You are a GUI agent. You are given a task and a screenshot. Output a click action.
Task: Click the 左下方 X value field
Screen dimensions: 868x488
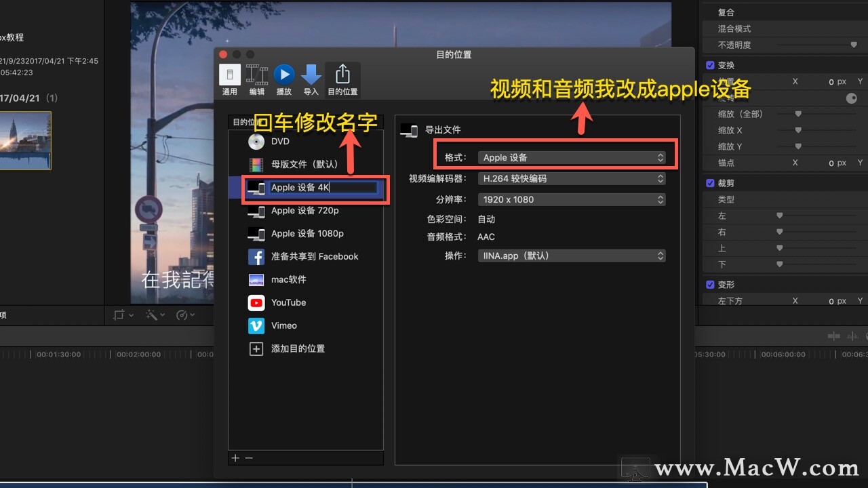point(831,301)
